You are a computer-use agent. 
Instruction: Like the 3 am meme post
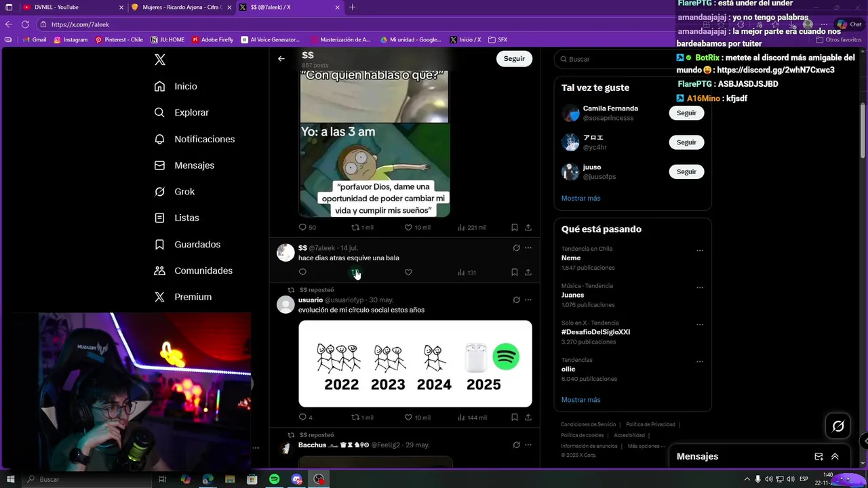pyautogui.click(x=417, y=228)
